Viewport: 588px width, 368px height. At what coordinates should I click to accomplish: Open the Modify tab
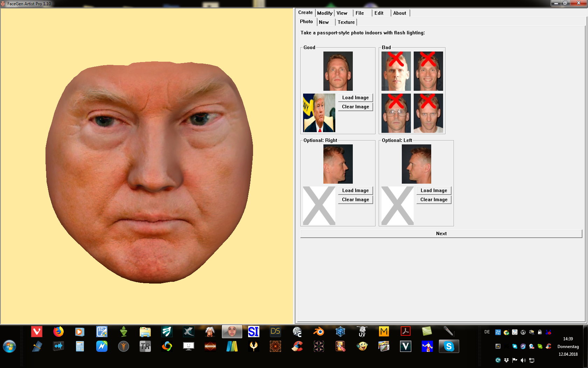[324, 13]
